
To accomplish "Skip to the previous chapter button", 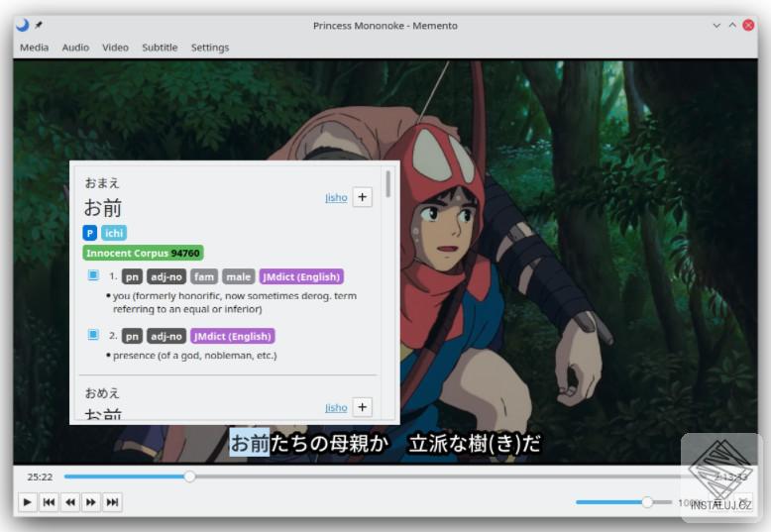I will (49, 502).
